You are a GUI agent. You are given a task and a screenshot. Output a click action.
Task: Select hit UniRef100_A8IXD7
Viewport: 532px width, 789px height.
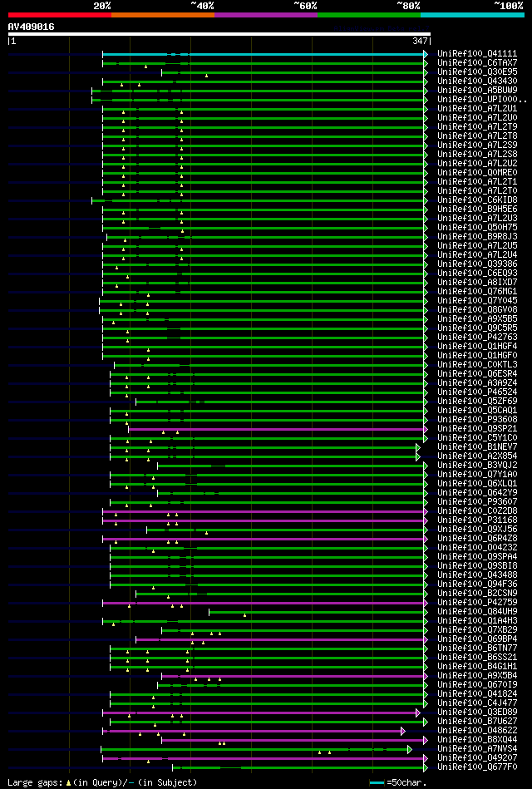(x=477, y=283)
